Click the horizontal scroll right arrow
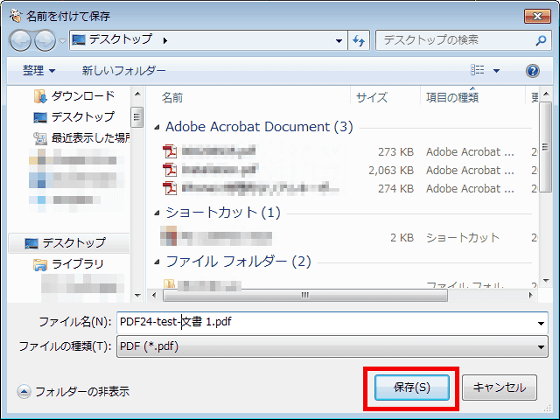The image size is (560, 420). (x=530, y=295)
